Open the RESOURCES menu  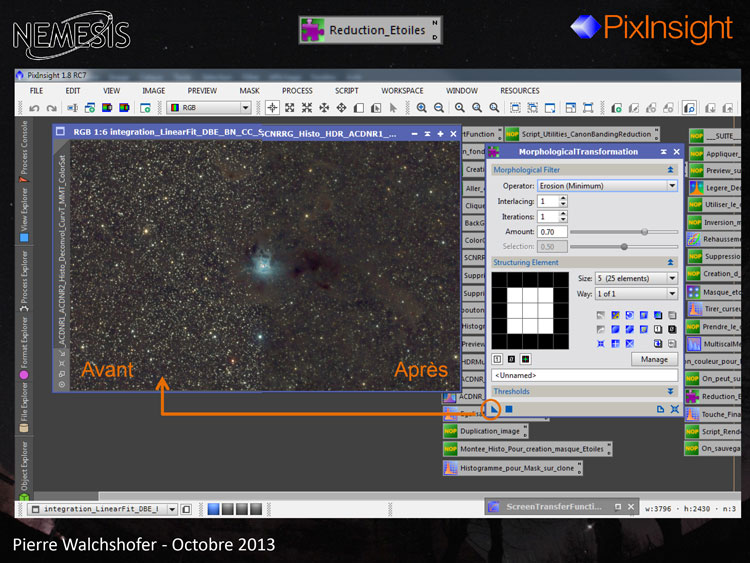point(519,90)
